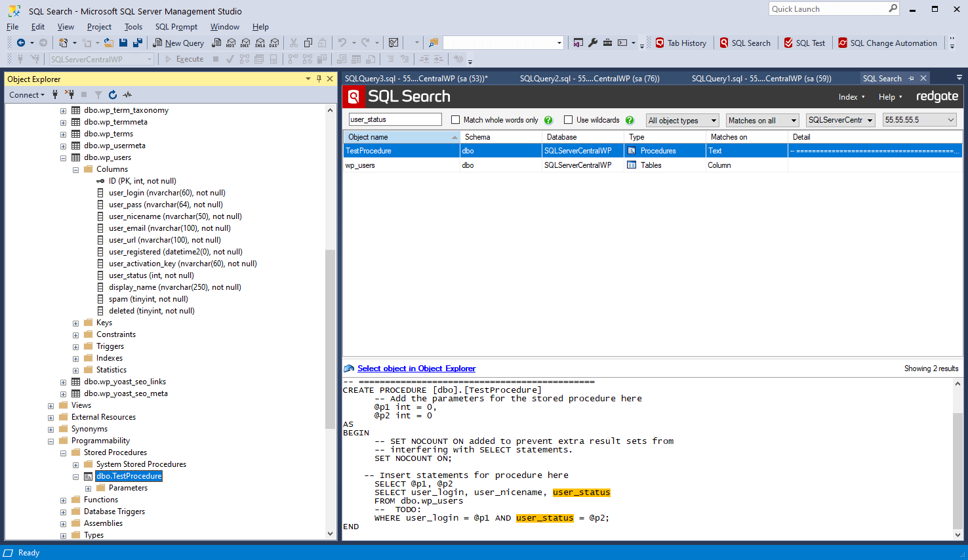Open a New Query window
Screen dimensions: 968x560
tap(178, 43)
